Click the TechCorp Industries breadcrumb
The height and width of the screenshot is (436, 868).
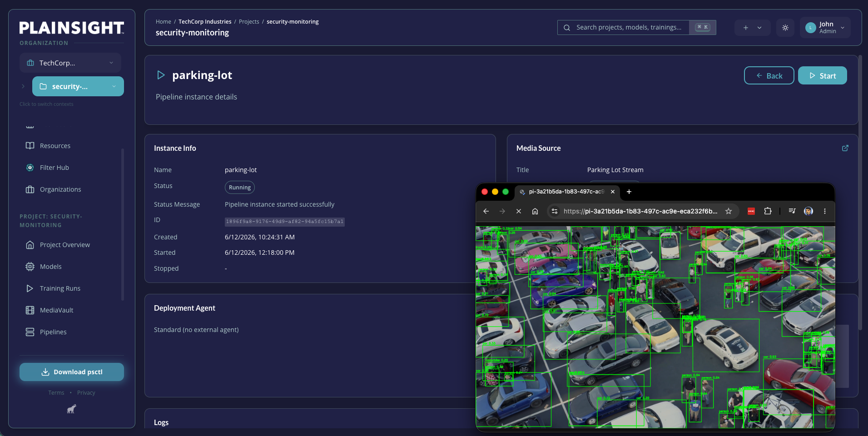pyautogui.click(x=205, y=22)
